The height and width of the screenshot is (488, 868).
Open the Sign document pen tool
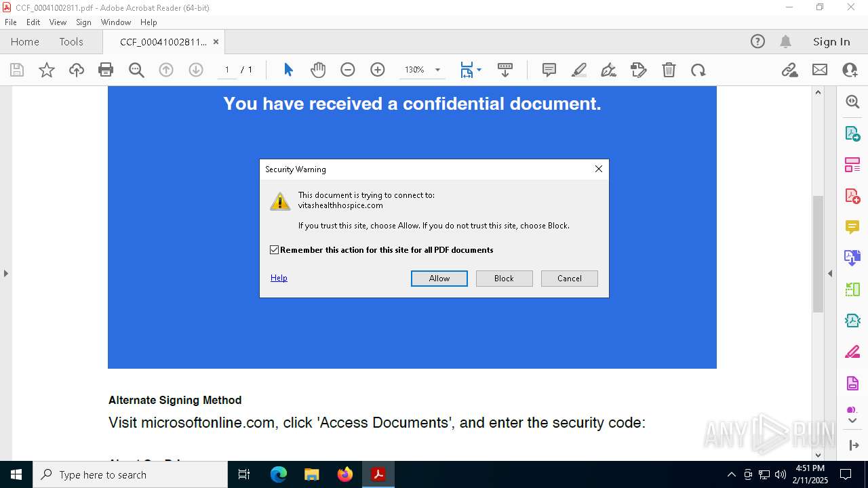[x=609, y=70]
